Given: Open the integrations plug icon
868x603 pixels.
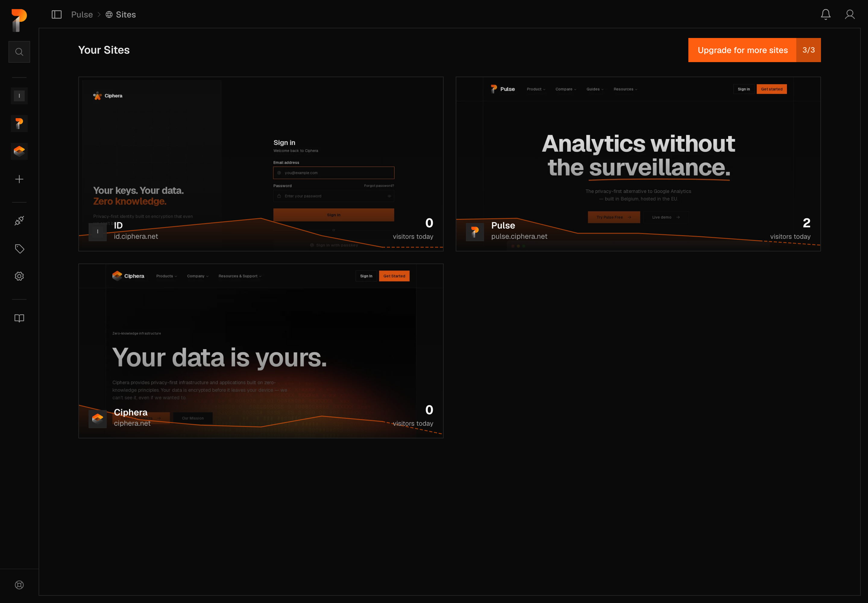Looking at the screenshot, I should point(19,221).
